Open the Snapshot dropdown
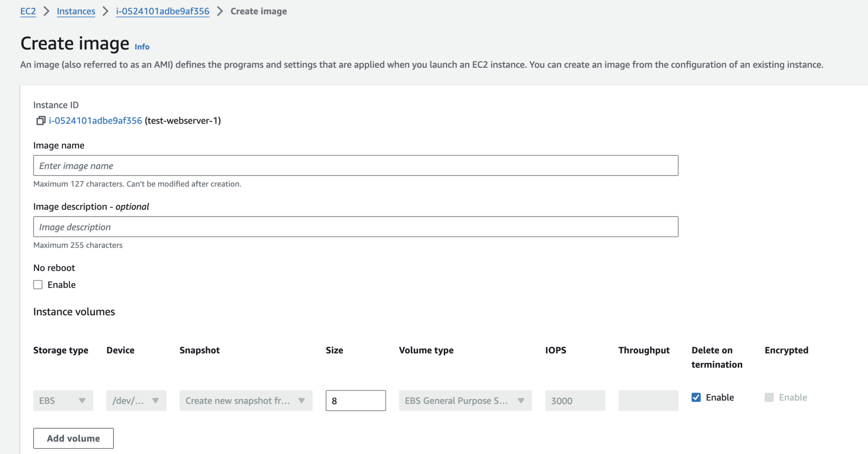Viewport: 868px width, 454px height. click(246, 400)
